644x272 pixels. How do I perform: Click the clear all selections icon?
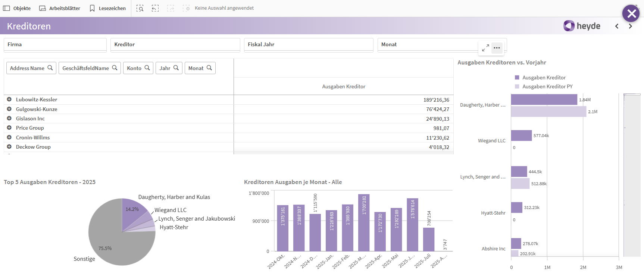186,8
